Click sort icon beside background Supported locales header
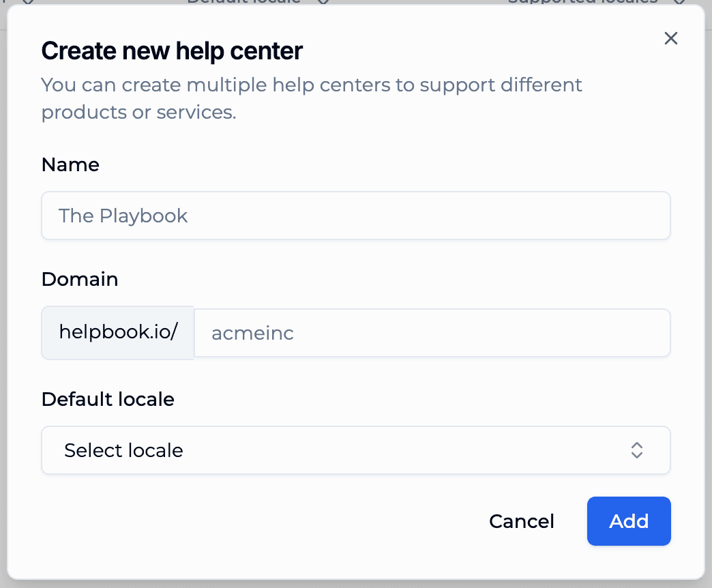This screenshot has width=712, height=588. tap(679, 2)
